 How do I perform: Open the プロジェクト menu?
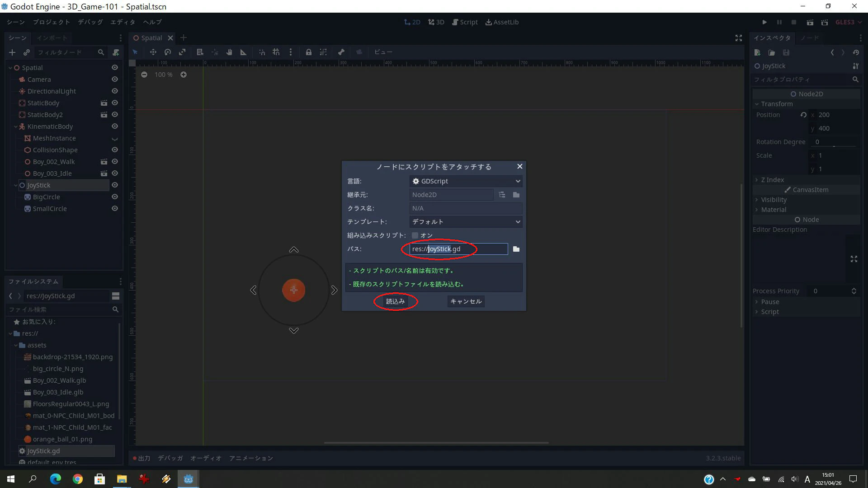(x=52, y=22)
